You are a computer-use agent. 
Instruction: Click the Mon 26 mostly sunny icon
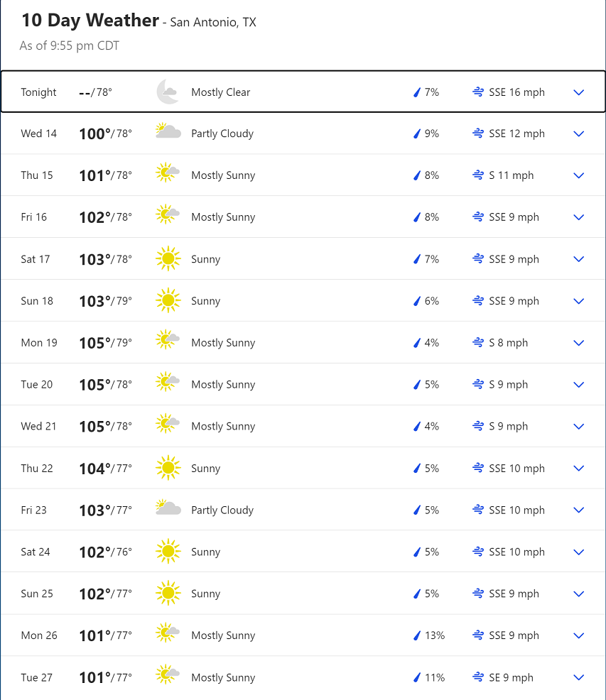click(x=168, y=632)
